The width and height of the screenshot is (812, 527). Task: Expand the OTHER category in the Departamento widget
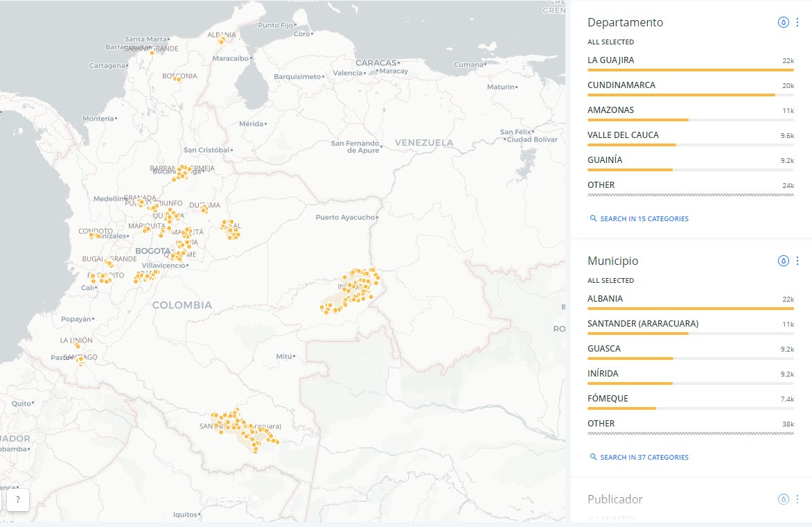[x=601, y=184]
